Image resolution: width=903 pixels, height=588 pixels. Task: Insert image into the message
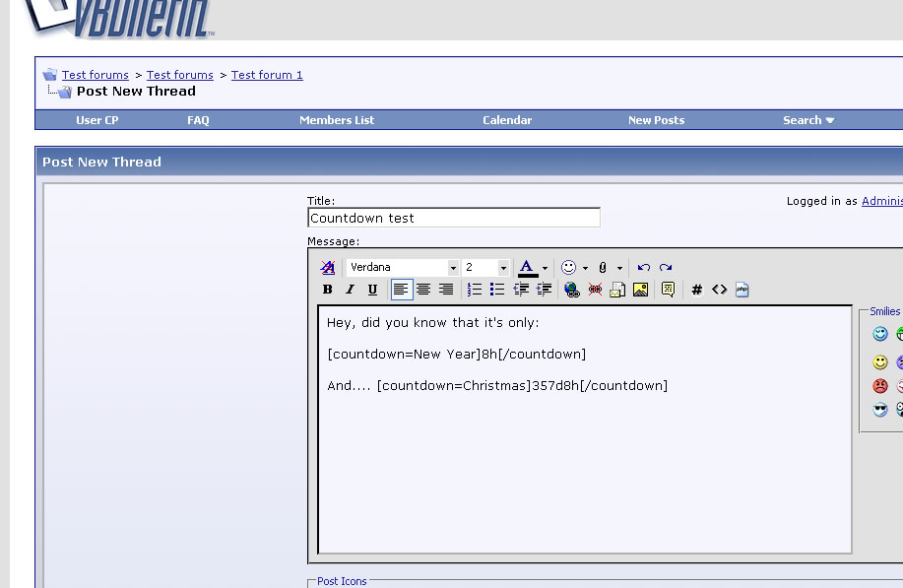tap(641, 290)
